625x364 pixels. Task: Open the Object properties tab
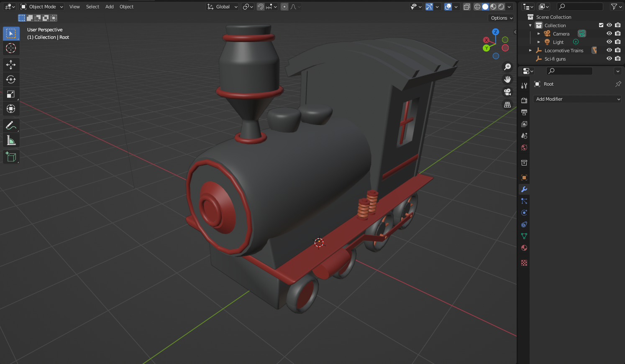524,178
